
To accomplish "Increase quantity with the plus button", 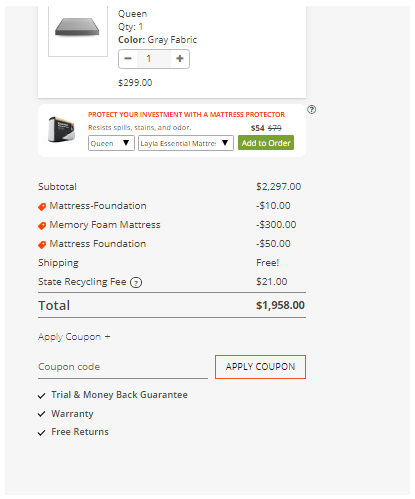I will (180, 59).
